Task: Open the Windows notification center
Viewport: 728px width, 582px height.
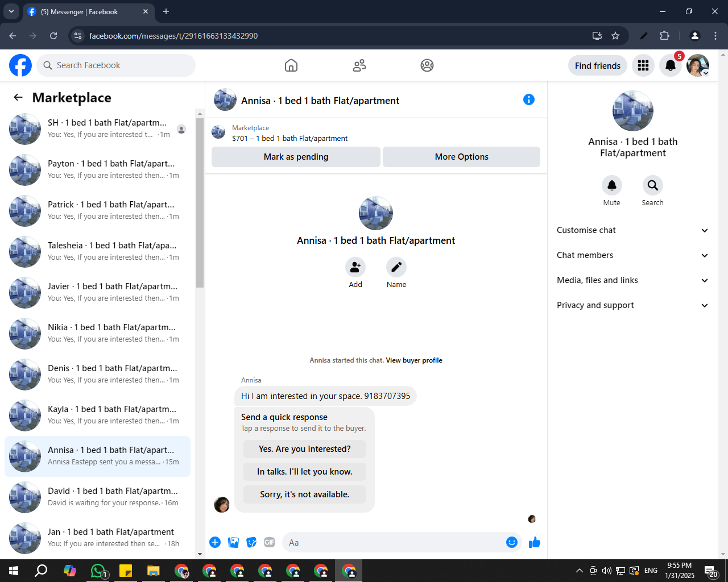Action: point(711,571)
